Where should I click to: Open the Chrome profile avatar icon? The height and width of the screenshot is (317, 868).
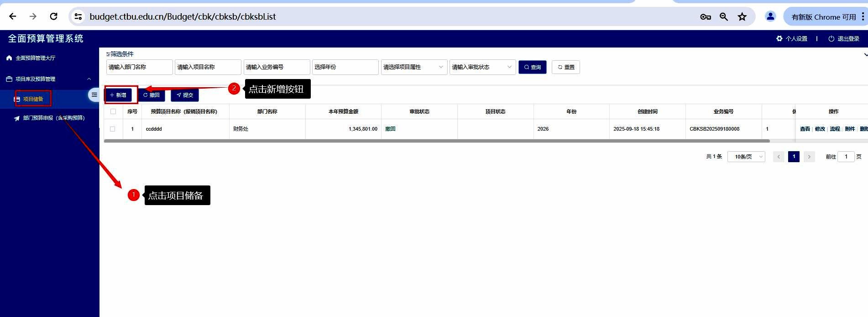(770, 17)
